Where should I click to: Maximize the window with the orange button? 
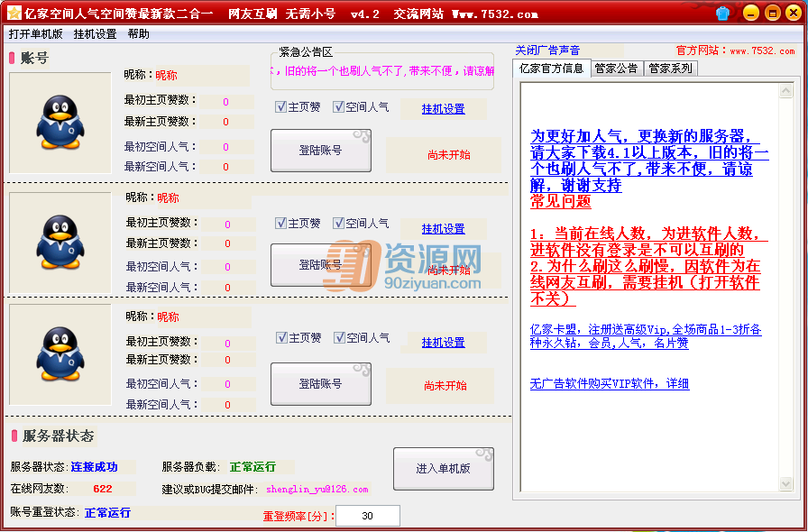(773, 14)
